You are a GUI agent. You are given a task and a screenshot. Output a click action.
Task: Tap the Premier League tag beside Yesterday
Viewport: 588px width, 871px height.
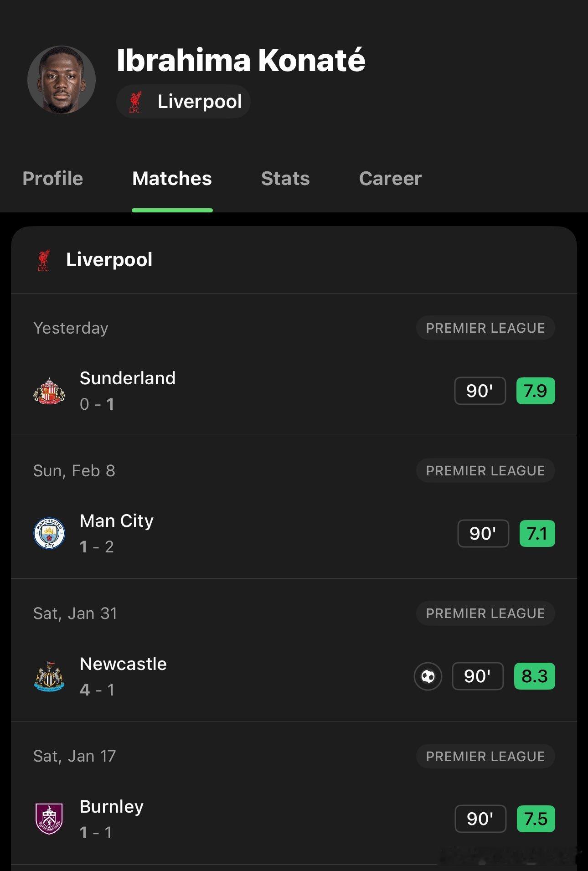tap(485, 328)
